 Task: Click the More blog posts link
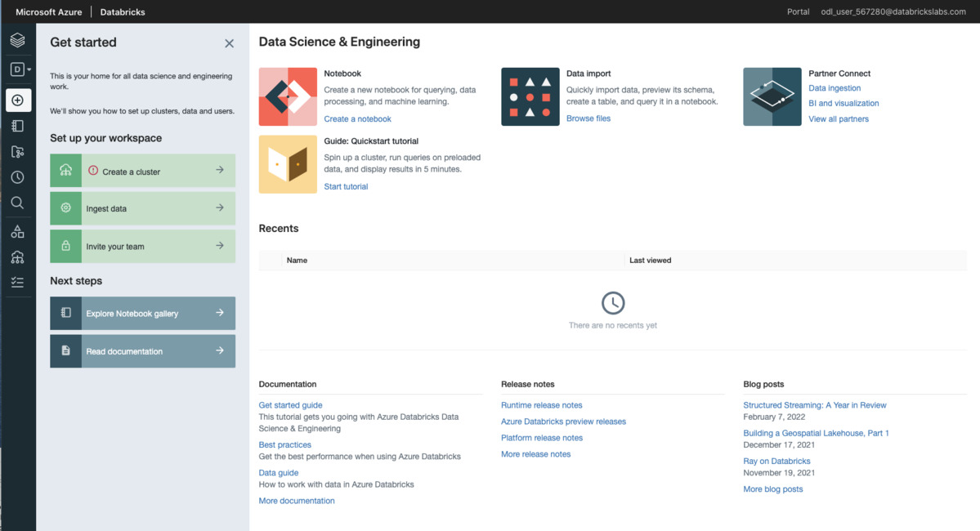click(x=773, y=489)
